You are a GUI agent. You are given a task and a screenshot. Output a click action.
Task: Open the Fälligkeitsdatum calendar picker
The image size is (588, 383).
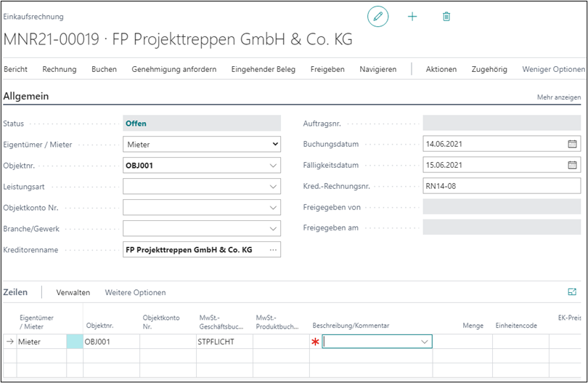point(572,165)
